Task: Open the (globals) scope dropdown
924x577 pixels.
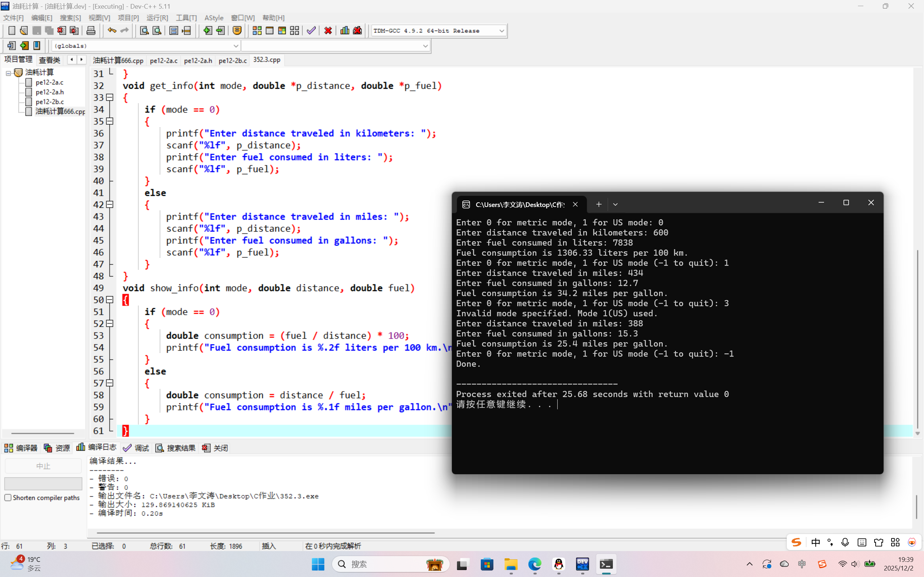Action: [236, 46]
